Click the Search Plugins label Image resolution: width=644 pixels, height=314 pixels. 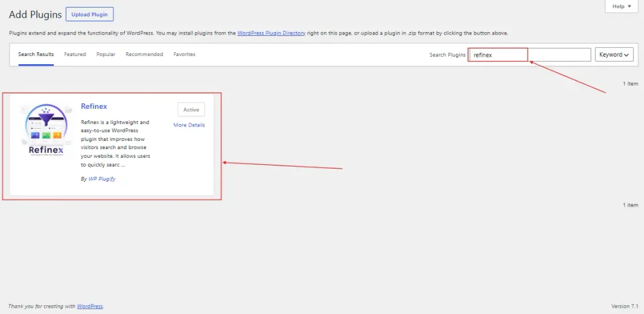(x=448, y=55)
